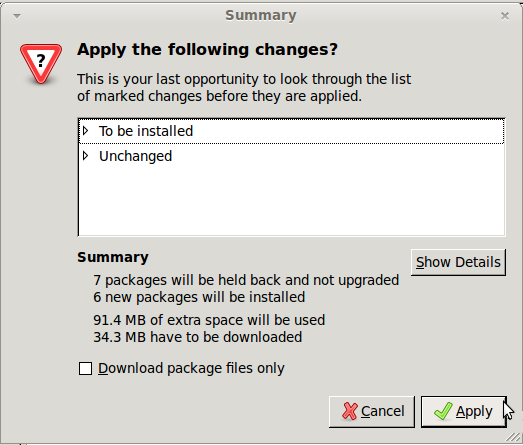Click the 'Summary' title bar text
This screenshot has height=445, width=523.
pos(261,15)
